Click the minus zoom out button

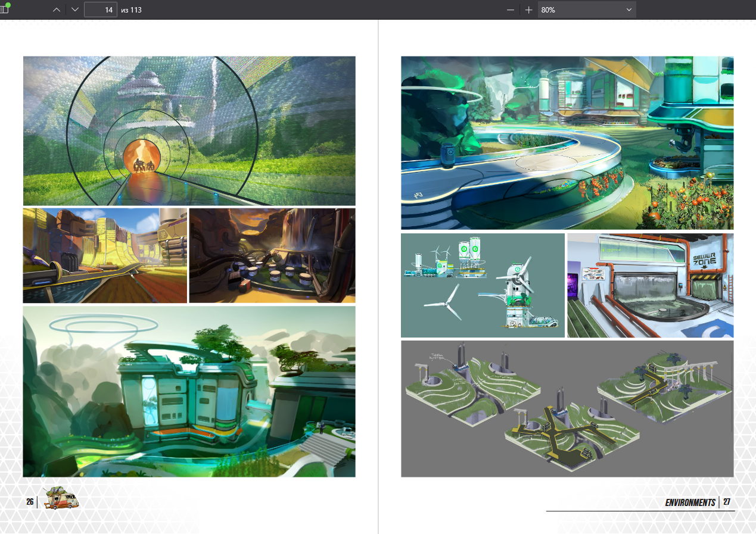tap(510, 10)
